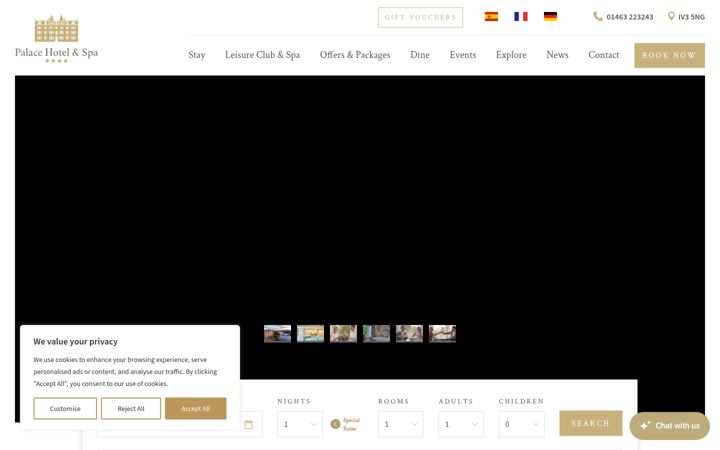Click the Palace Hotel & Spa logo
Screen dimensions: 720x450
point(56,39)
